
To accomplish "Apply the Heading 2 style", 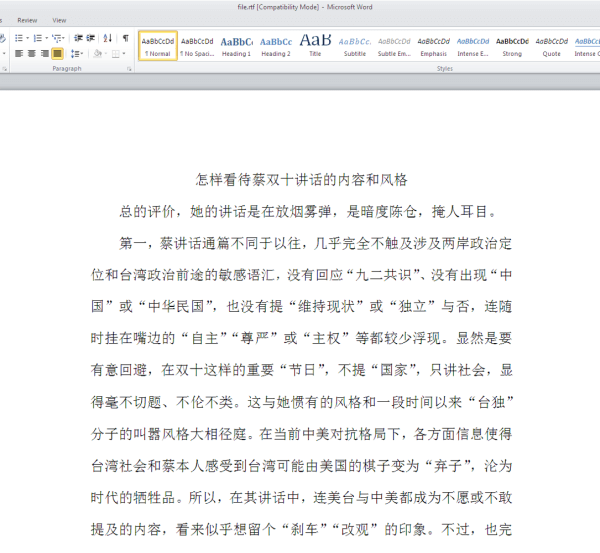I will pyautogui.click(x=276, y=46).
